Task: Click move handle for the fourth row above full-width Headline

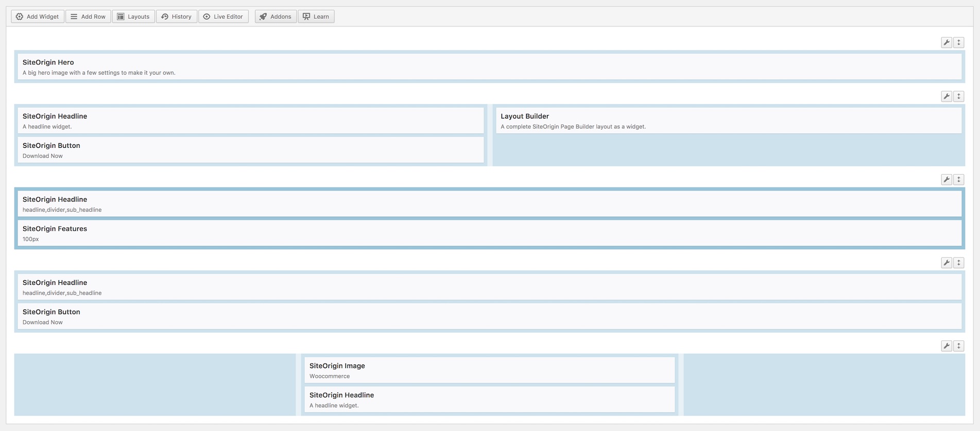Action: [x=959, y=263]
